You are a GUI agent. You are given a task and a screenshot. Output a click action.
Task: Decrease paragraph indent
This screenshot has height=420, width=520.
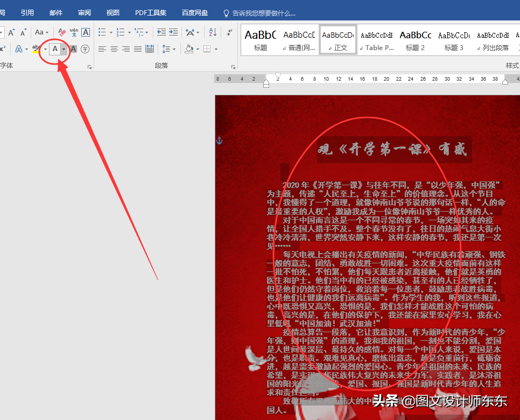pos(161,32)
